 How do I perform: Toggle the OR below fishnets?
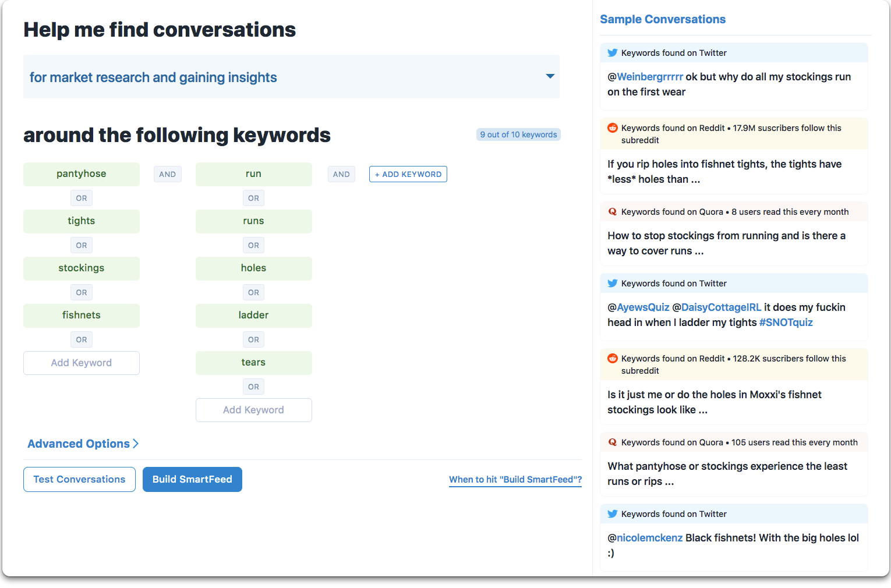pos(82,339)
